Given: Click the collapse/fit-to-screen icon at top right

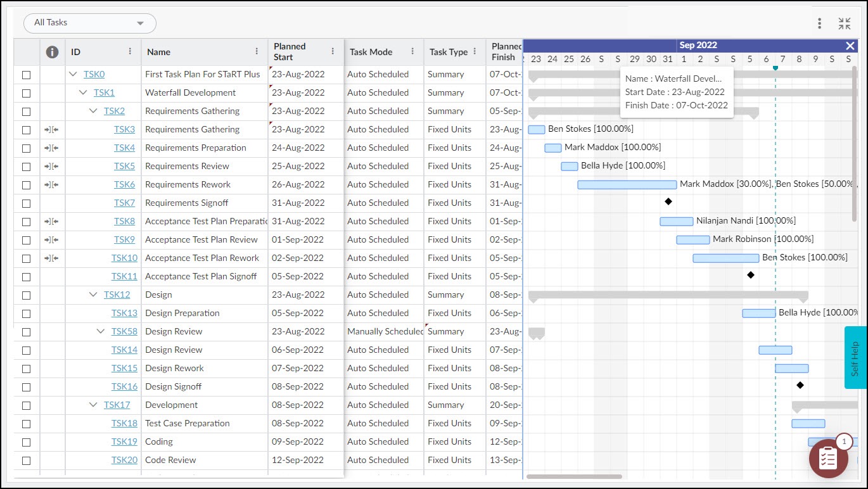Looking at the screenshot, I should pyautogui.click(x=845, y=23).
